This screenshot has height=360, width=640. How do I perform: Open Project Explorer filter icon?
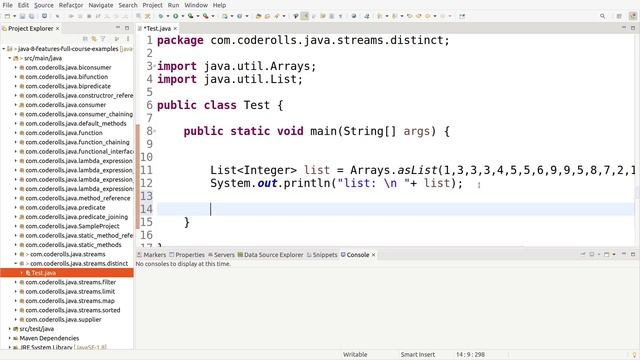tap(103, 39)
